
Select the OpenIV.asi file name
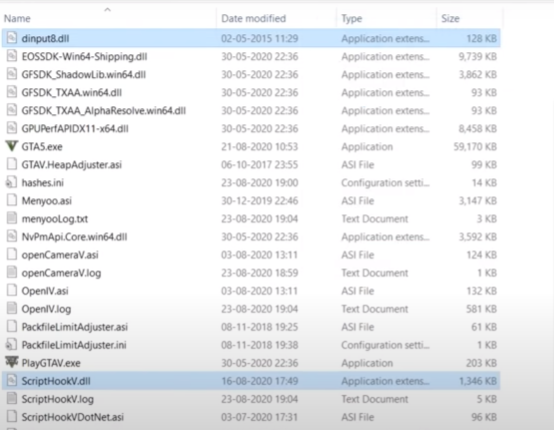(x=45, y=291)
